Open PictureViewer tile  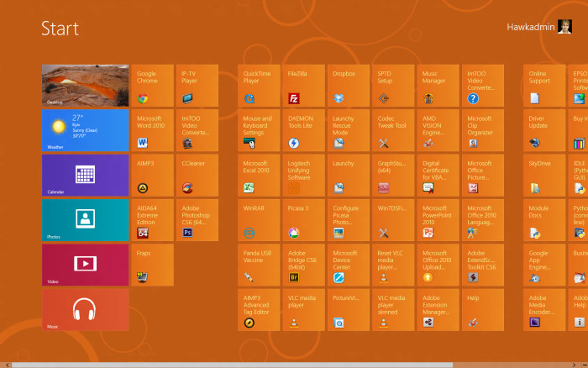click(349, 310)
